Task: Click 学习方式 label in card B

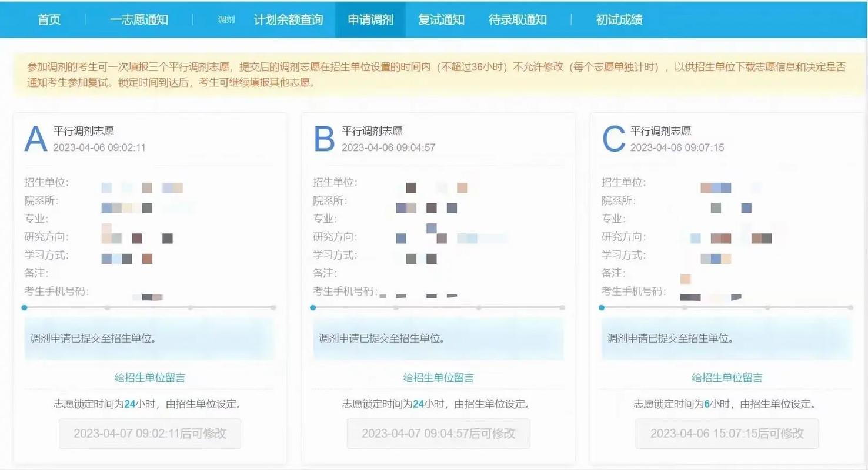Action: (335, 255)
